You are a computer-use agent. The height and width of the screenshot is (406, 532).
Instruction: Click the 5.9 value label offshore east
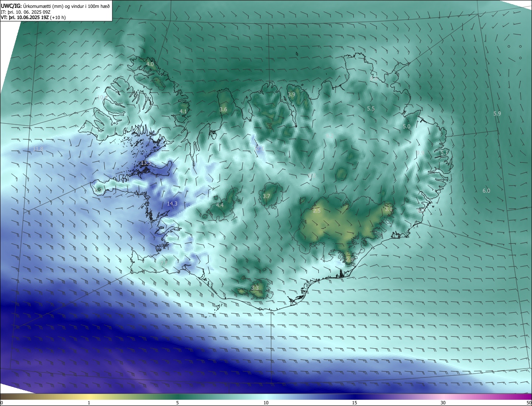(497, 113)
